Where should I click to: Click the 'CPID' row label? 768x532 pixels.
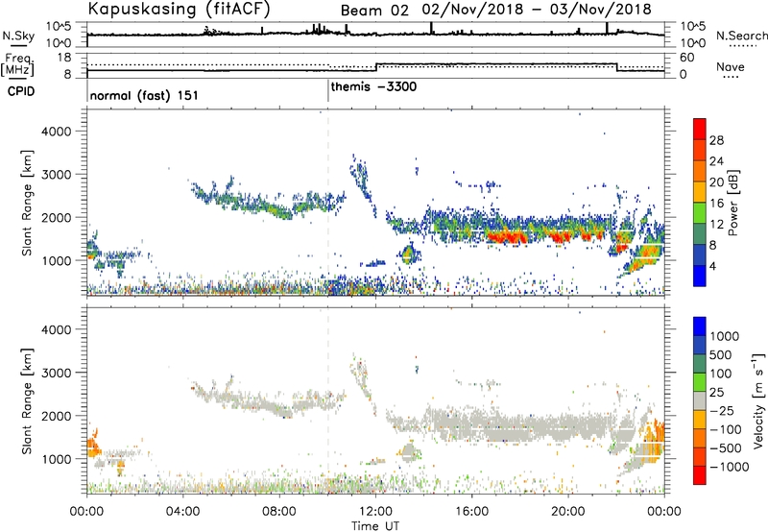coord(21,91)
